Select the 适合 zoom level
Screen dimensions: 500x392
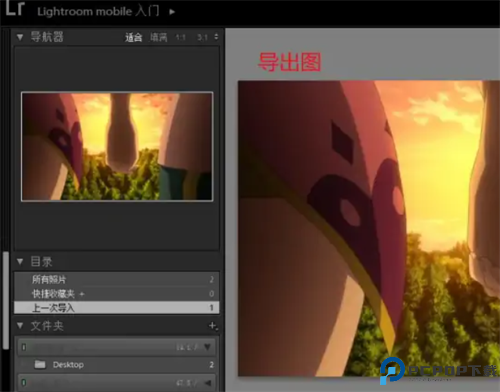(134, 37)
